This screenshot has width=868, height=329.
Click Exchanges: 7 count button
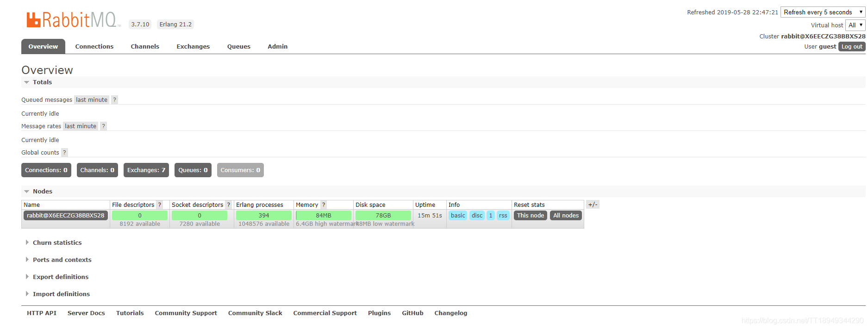(146, 170)
